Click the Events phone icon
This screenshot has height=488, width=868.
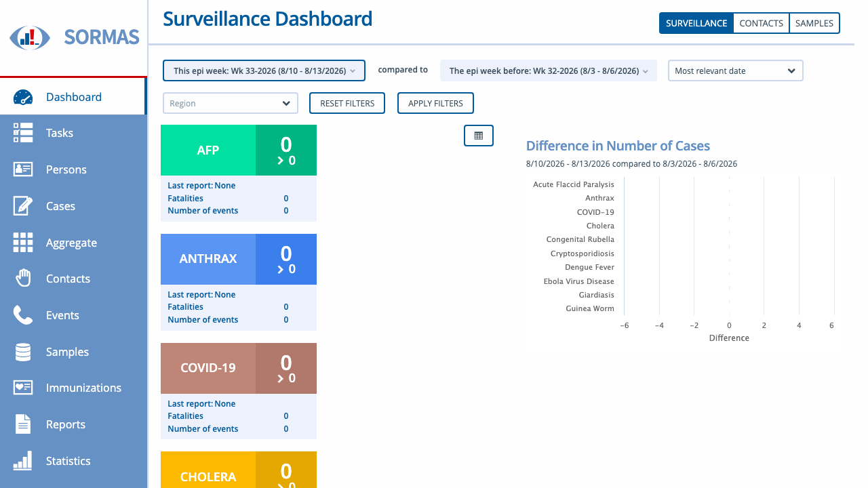click(x=23, y=315)
